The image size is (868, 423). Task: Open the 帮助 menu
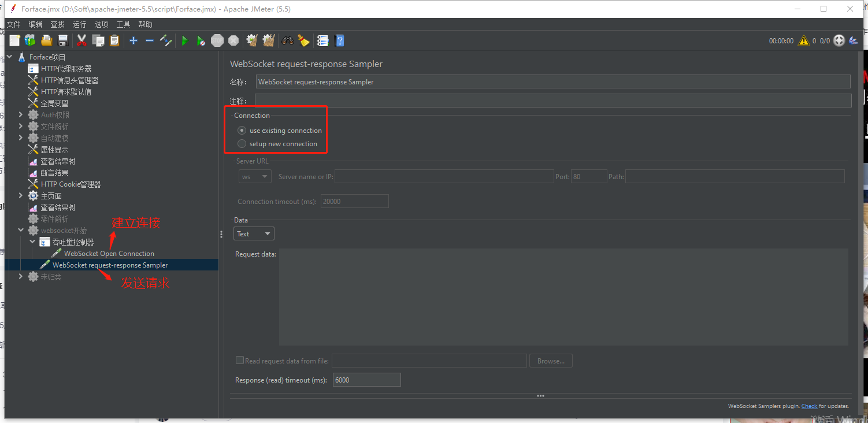[145, 24]
